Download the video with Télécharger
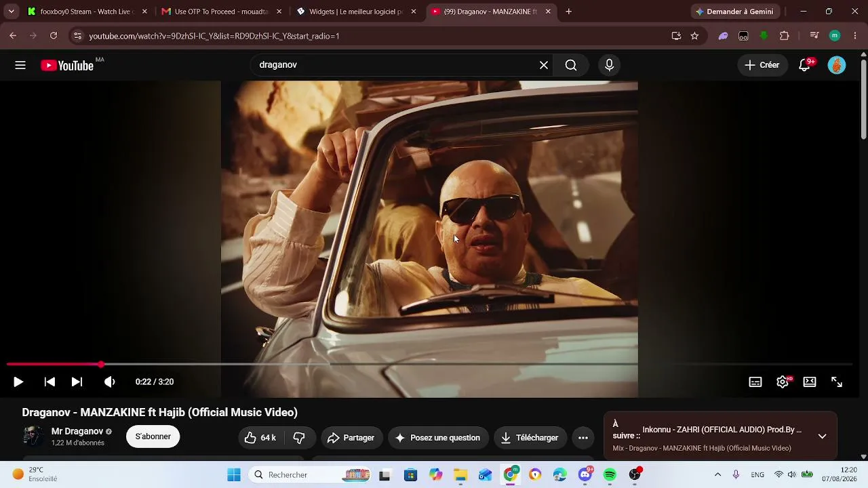This screenshot has height=488, width=868. (530, 438)
